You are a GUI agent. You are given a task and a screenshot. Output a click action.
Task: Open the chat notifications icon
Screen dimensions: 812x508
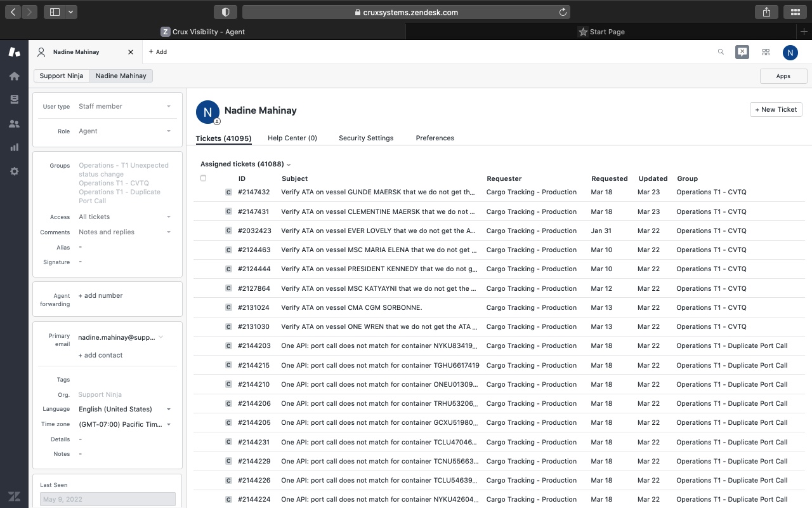(x=742, y=52)
